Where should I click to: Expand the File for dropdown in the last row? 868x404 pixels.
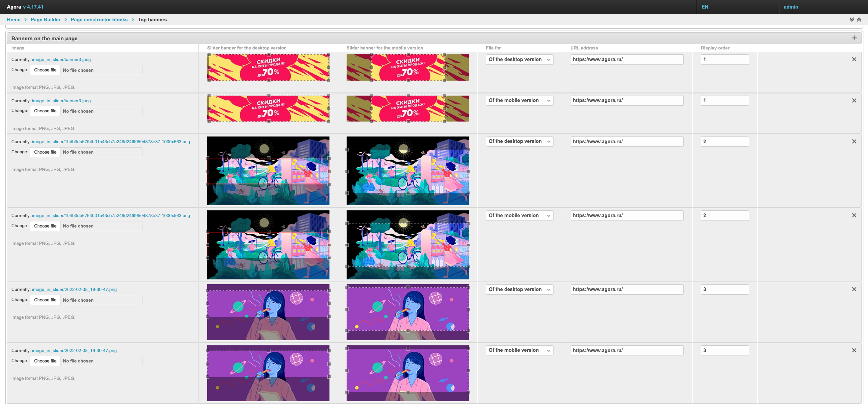tap(519, 350)
